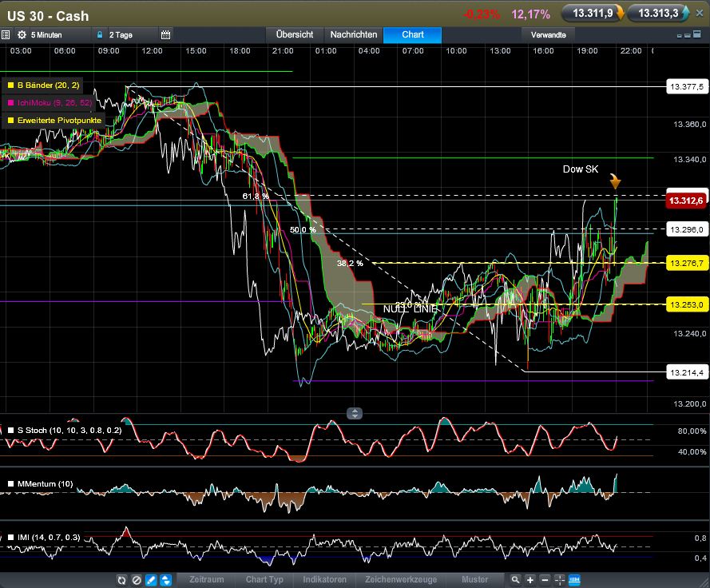
Task: Toggle the IMI (14, 0.7, 0.3) indicator square
Action: [11, 538]
